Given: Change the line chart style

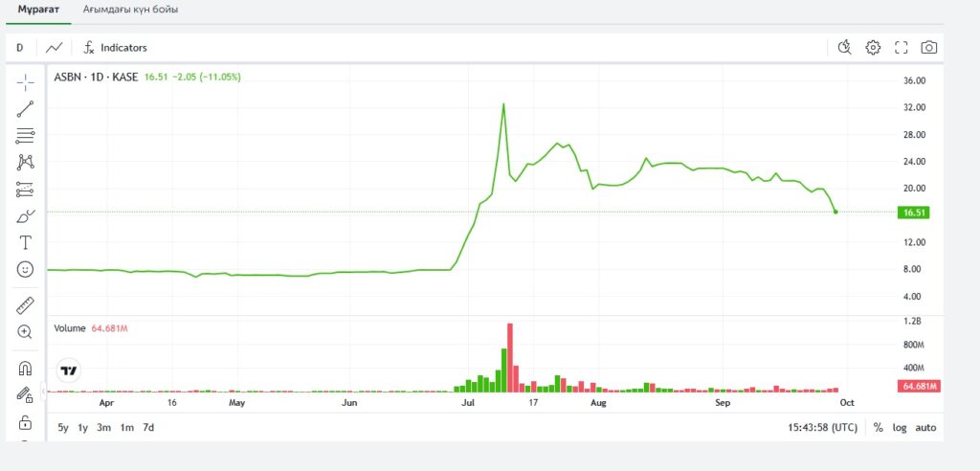Looking at the screenshot, I should pos(55,48).
